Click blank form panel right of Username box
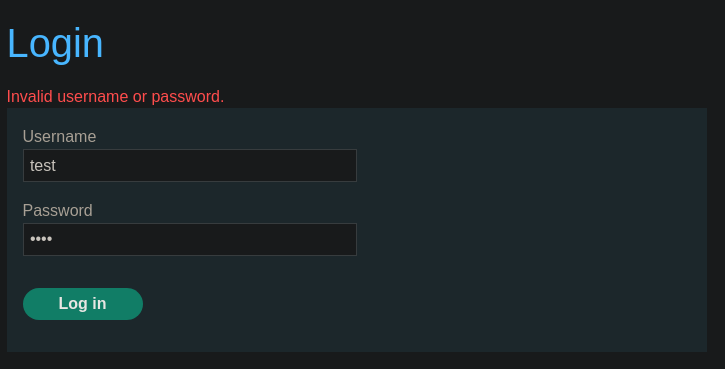Screen dimensions: 725x369 532,166
